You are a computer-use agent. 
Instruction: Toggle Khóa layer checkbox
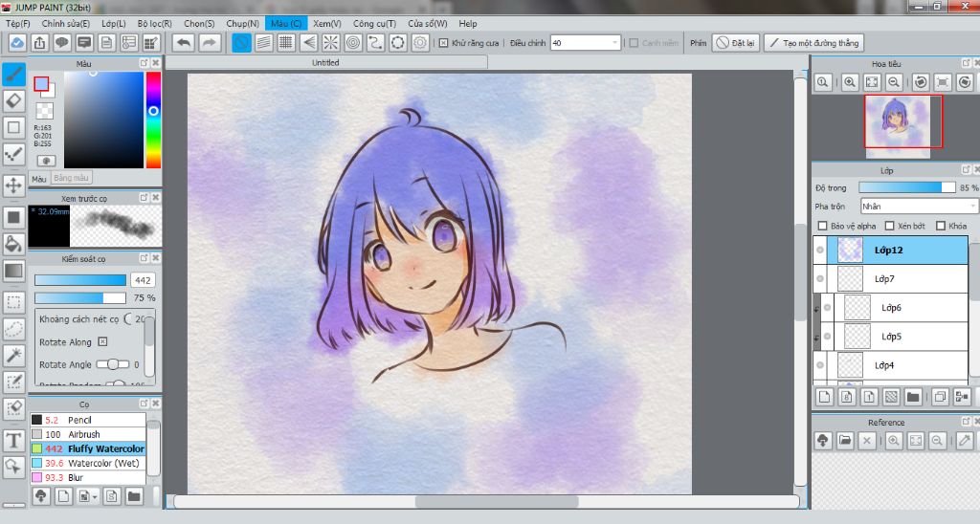pyautogui.click(x=941, y=226)
